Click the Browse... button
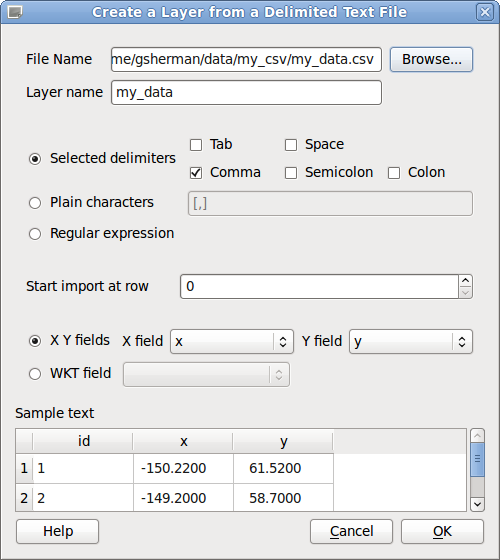The height and width of the screenshot is (560, 500). click(431, 60)
